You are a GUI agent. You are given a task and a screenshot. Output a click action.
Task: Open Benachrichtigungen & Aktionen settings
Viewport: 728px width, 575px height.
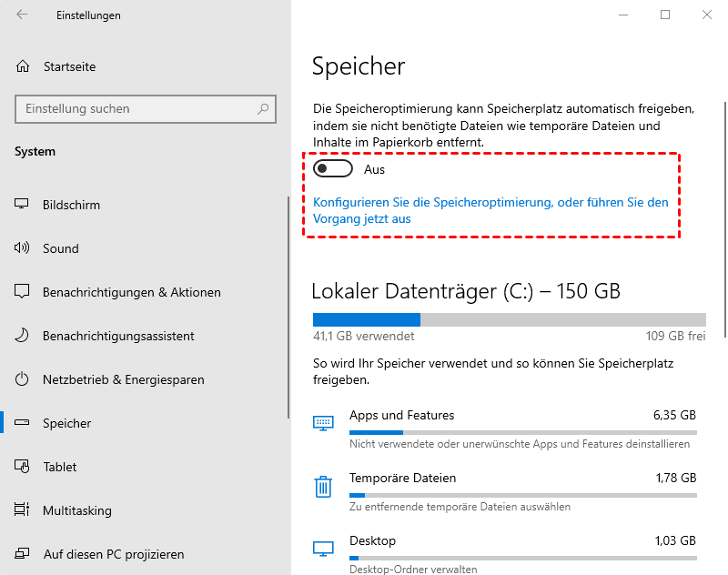131,292
